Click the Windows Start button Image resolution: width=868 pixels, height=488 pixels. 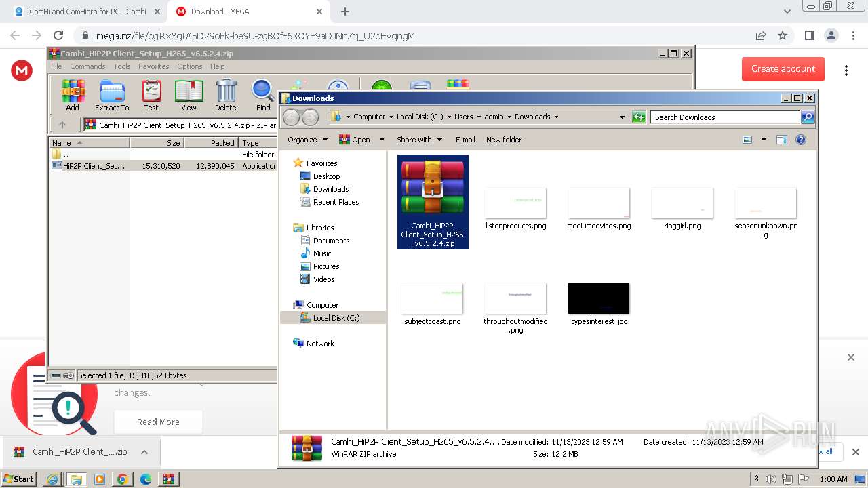tap(19, 479)
